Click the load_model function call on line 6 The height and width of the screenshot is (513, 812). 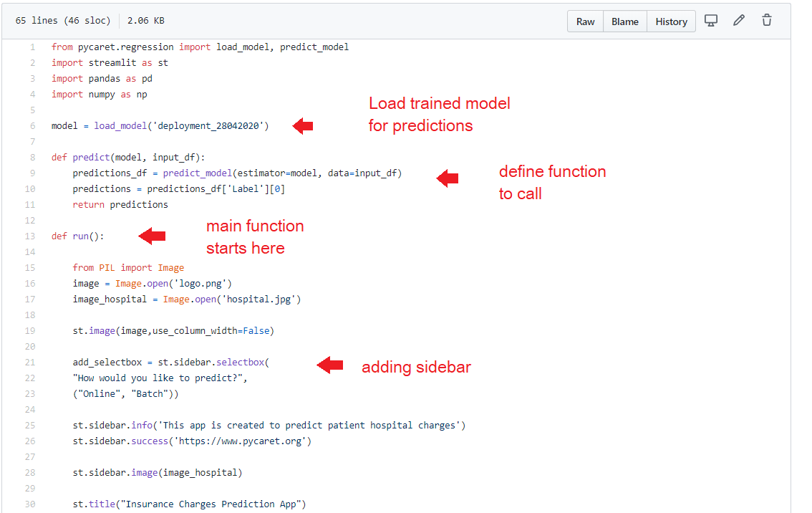[120, 126]
